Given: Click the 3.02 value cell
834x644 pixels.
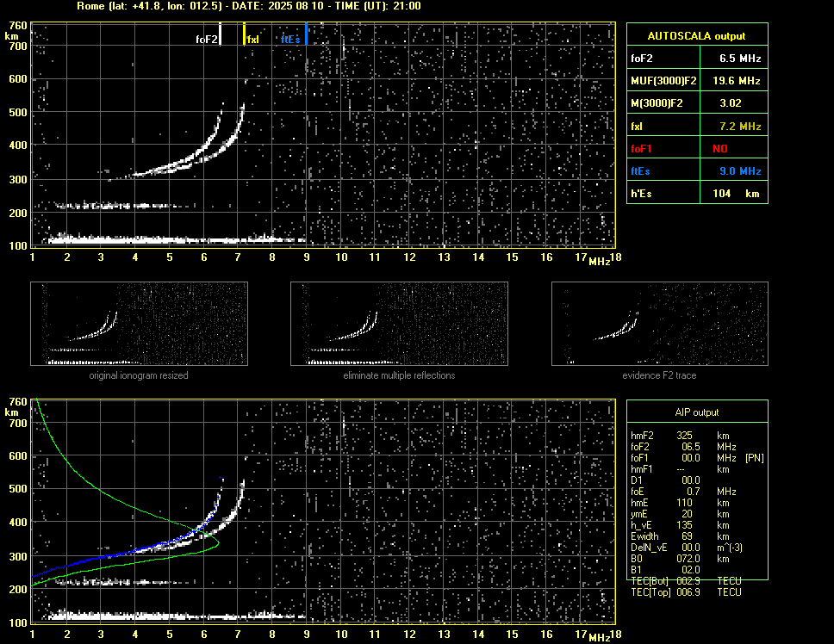Looking at the screenshot, I should pyautogui.click(x=735, y=103).
